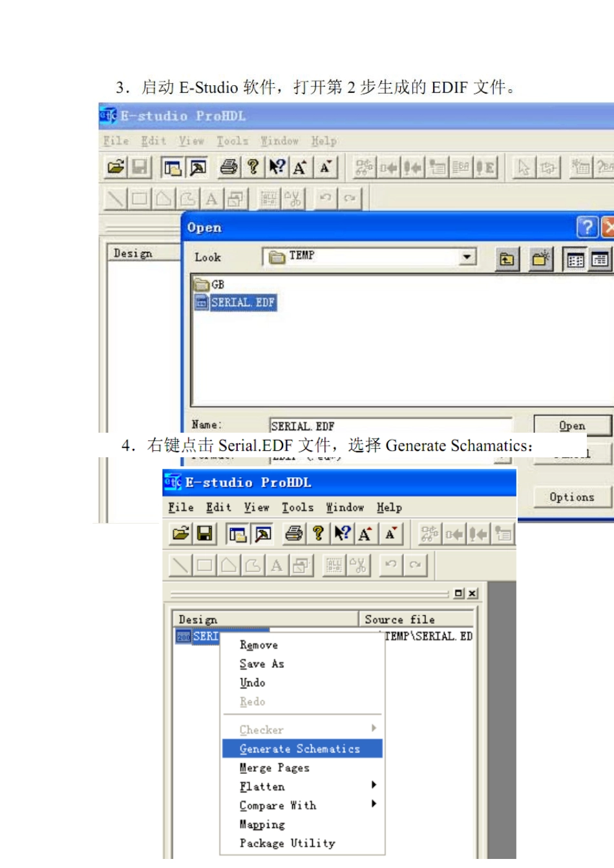The height and width of the screenshot is (868, 614).
Task: Expand the Flatten submenu arrow
Action: coord(374,785)
